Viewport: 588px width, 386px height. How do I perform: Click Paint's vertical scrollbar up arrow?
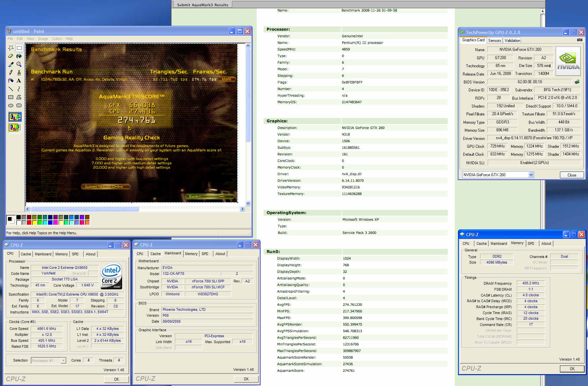click(x=248, y=46)
